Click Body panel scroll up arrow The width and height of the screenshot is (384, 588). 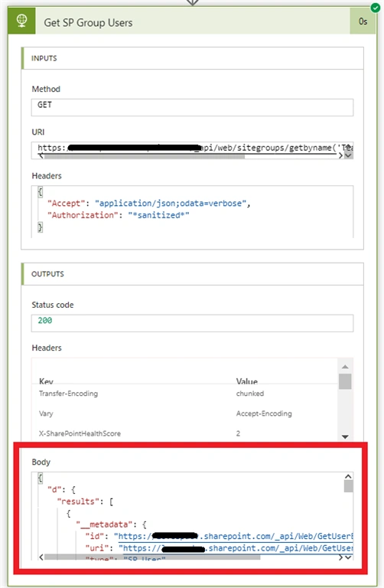348,476
